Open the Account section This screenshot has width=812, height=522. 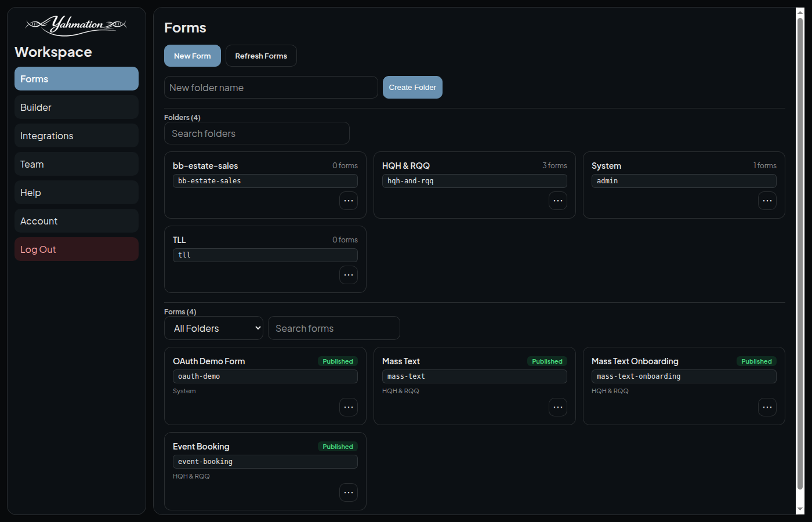point(77,221)
